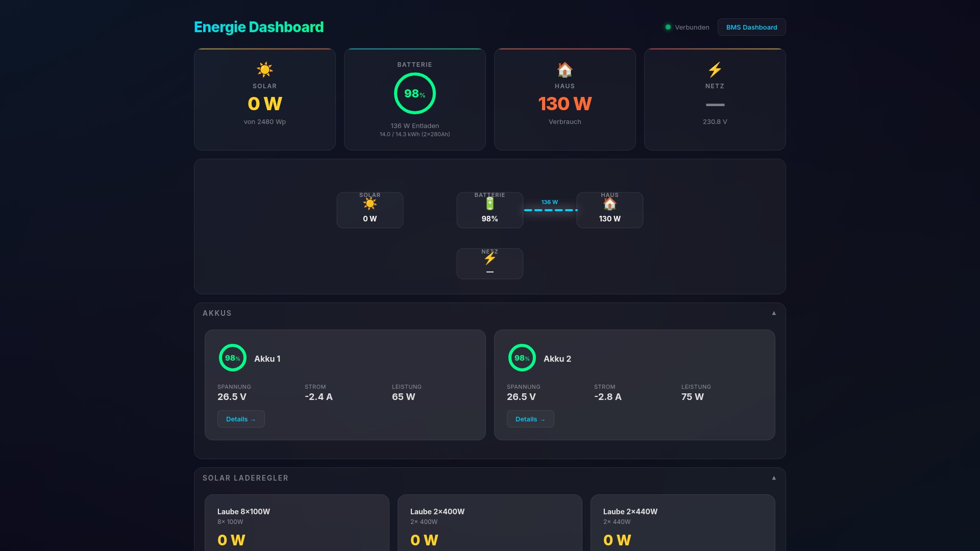Click Akku 2 Spannung value '26.5 V'
The width and height of the screenshot is (980, 551).
[x=521, y=396]
